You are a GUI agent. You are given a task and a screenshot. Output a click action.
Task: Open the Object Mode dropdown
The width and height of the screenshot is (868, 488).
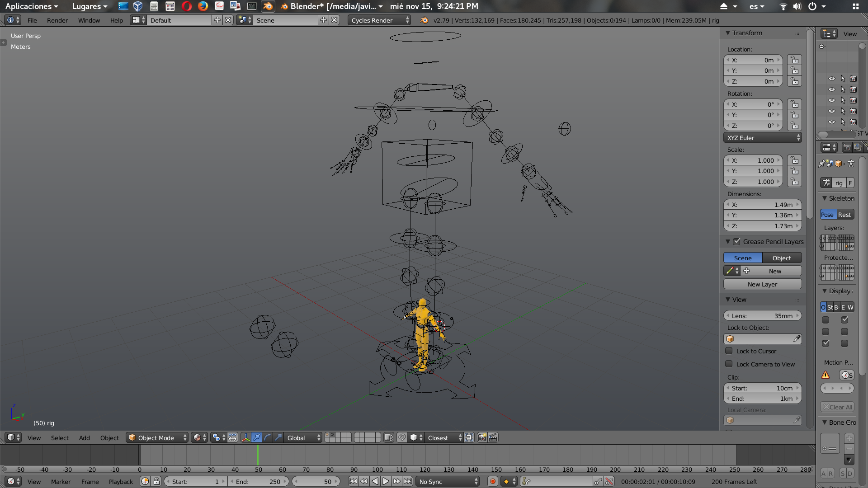point(157,437)
